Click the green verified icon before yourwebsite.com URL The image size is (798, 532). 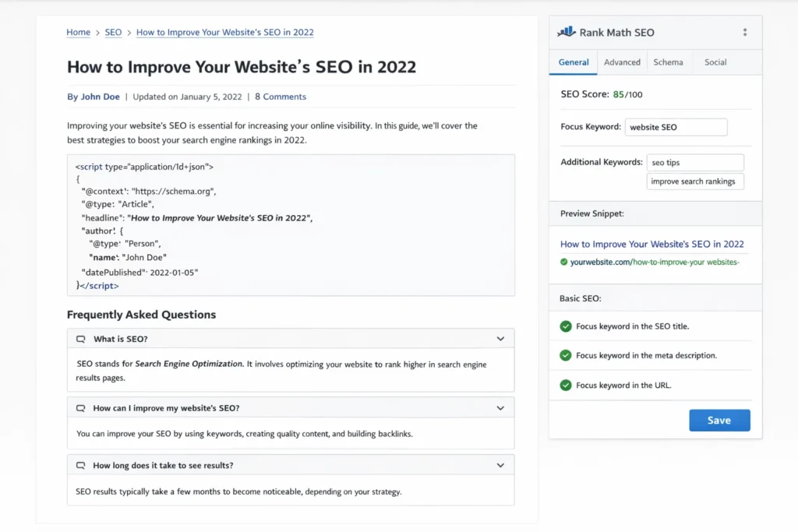tap(563, 262)
